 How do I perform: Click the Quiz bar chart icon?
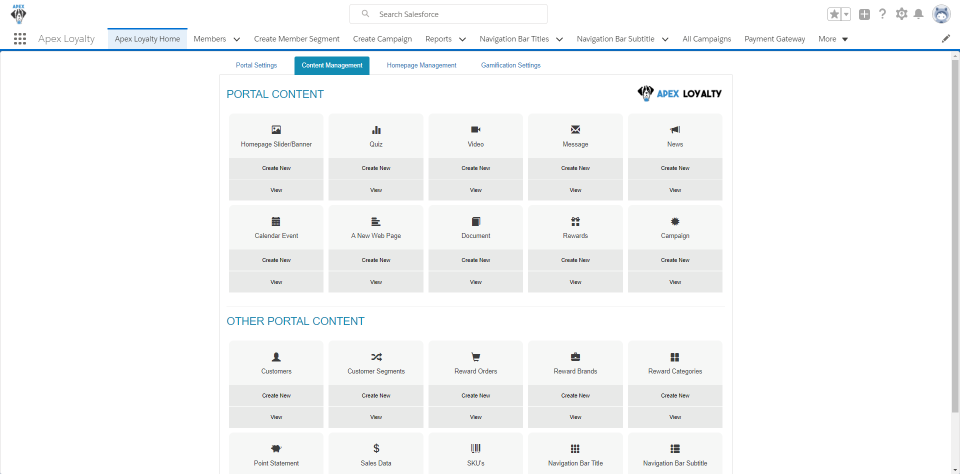376,130
